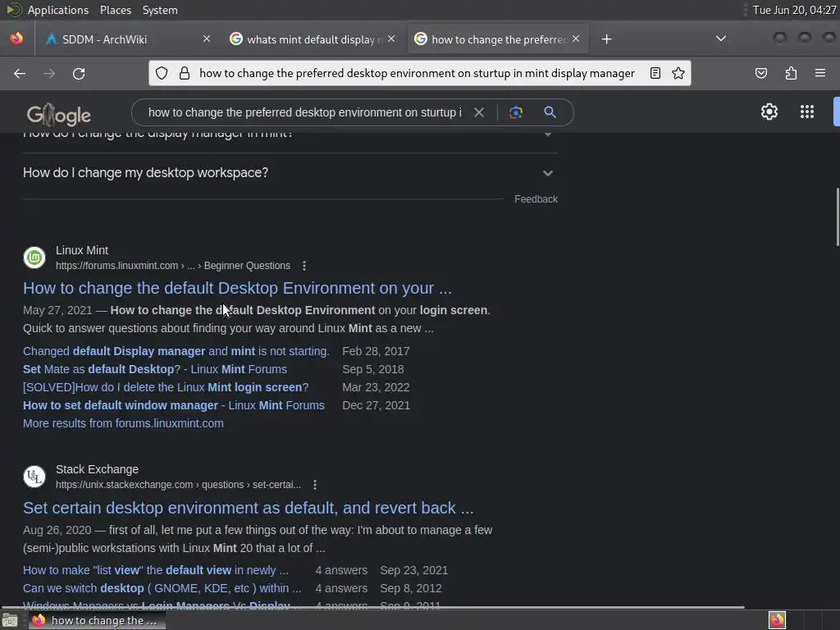This screenshot has height=630, width=840.
Task: Open the extensions puzzle icon
Action: click(792, 73)
